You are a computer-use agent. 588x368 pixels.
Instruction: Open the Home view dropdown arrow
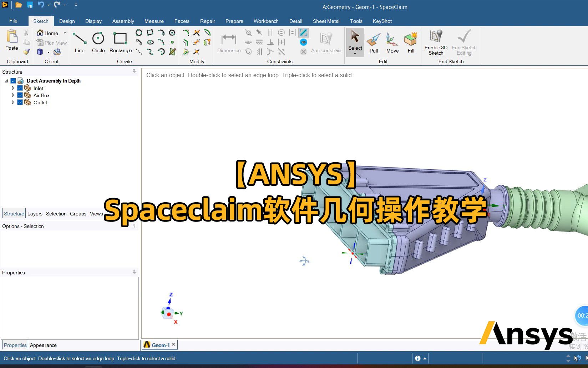pos(65,33)
